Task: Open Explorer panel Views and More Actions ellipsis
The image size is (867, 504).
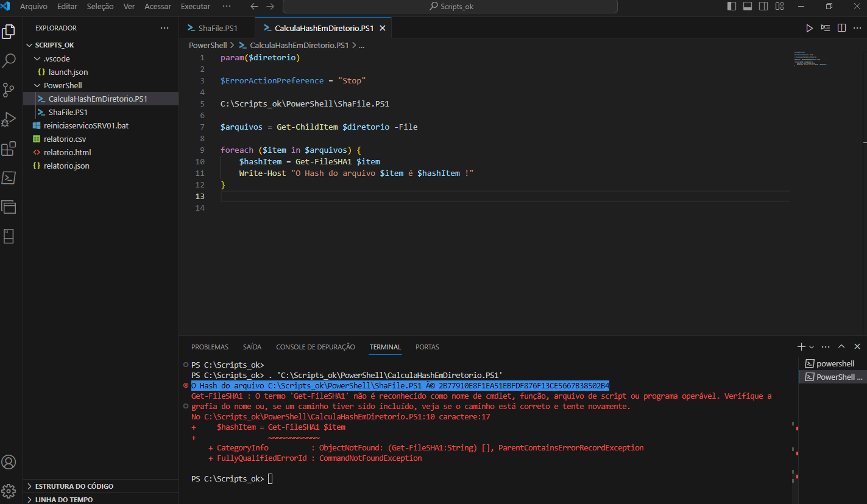Action: [x=165, y=28]
